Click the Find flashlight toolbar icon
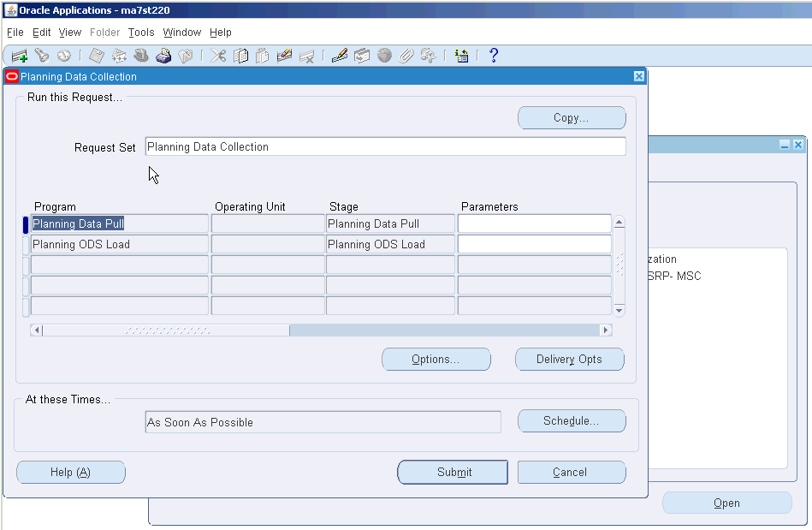Viewport: 812px width, 530px height. pos(41,56)
